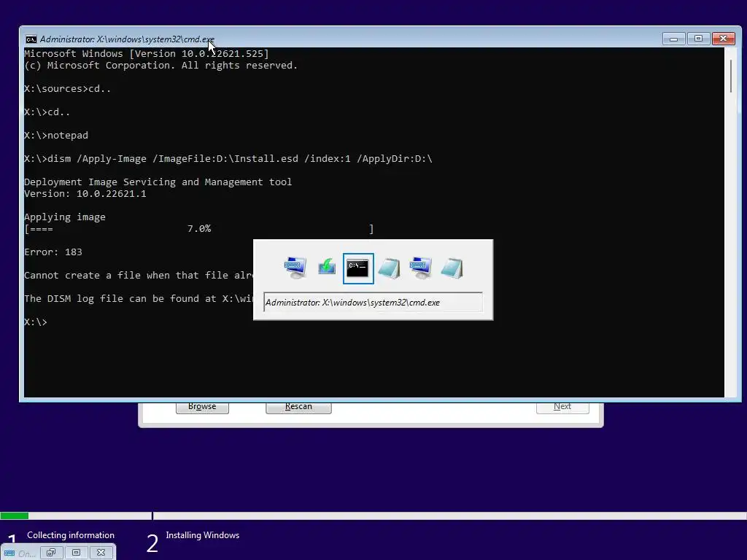Click the Command Prompt window title text
This screenshot has height=560, width=747.
[127, 39]
